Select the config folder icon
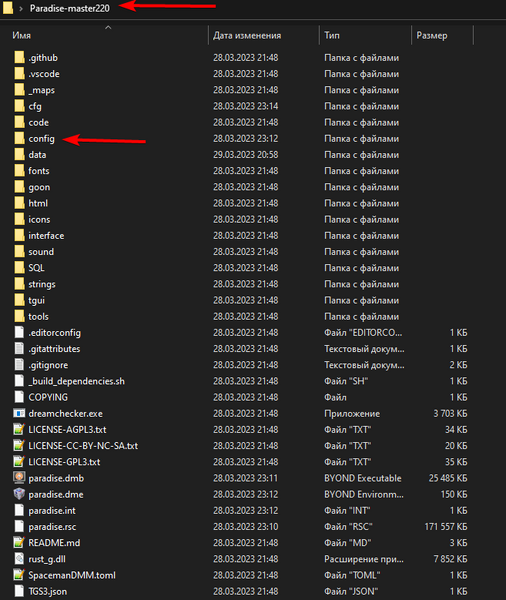 (x=20, y=138)
